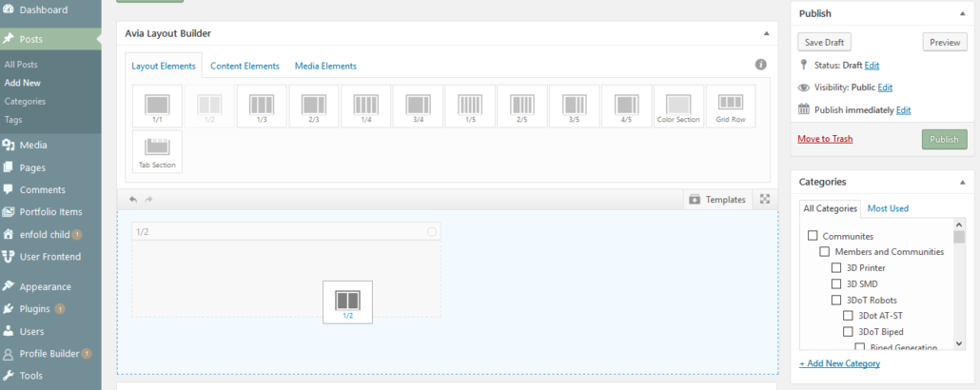Open the builder info help icon

pos(760,65)
